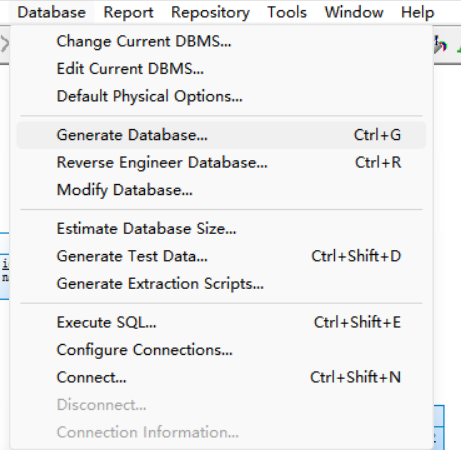Choose Generate Test Data...
461x450 pixels.
(221, 256)
